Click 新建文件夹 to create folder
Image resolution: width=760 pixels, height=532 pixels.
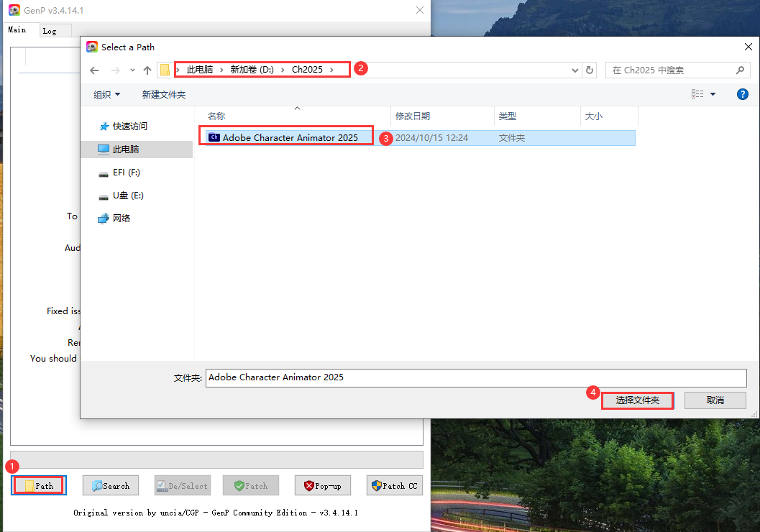click(164, 94)
